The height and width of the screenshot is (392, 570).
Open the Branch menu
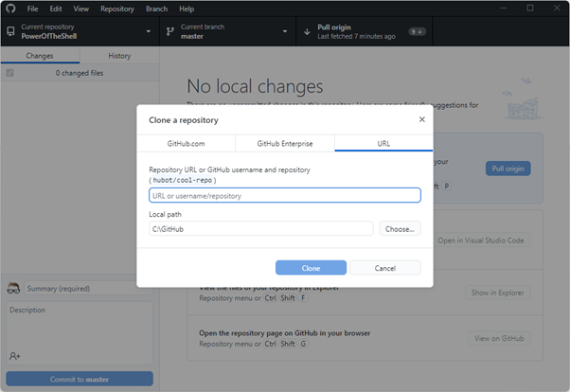point(156,9)
